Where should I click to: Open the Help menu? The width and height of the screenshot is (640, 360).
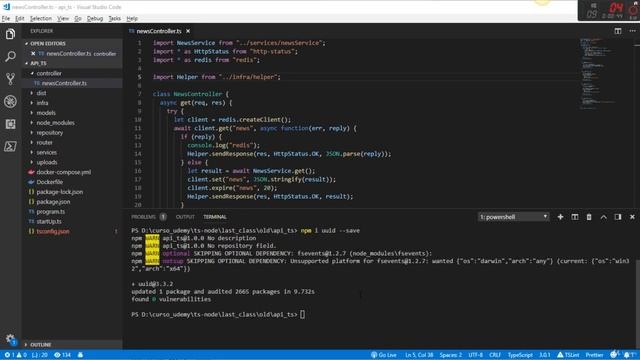click(132, 18)
